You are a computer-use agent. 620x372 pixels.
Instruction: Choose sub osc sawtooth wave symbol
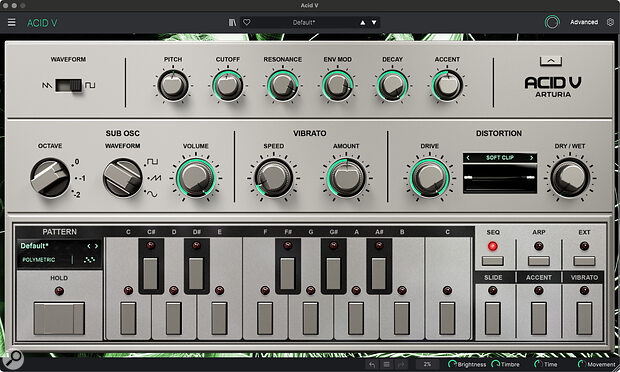coord(155,178)
